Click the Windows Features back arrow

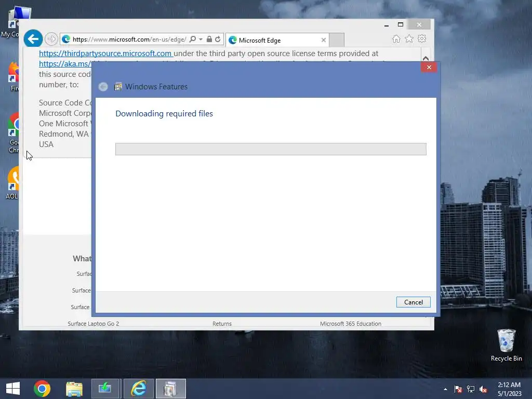[x=103, y=87]
